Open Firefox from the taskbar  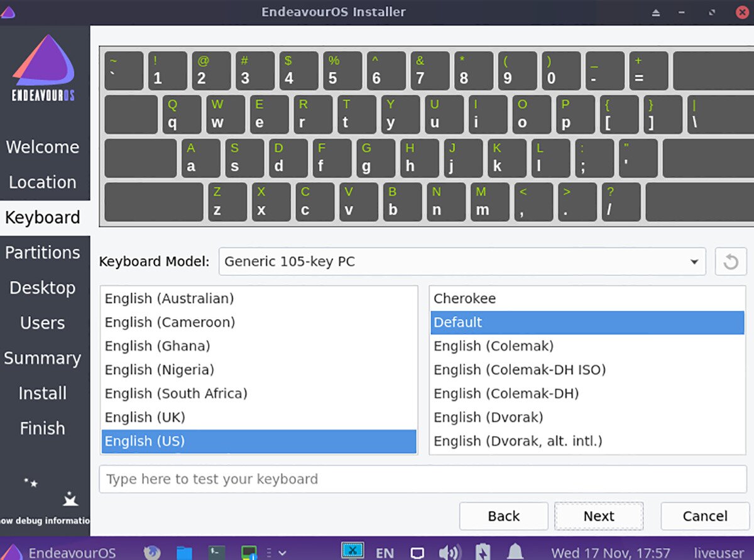click(151, 552)
